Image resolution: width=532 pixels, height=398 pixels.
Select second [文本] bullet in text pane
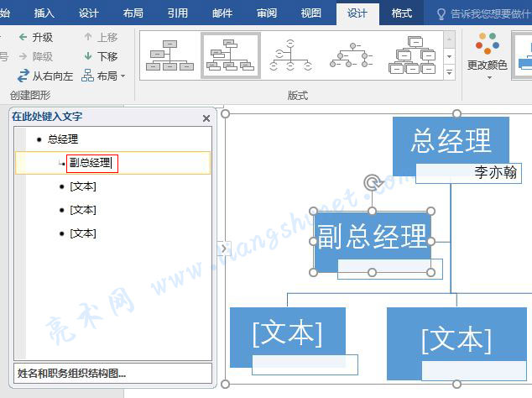(x=83, y=210)
